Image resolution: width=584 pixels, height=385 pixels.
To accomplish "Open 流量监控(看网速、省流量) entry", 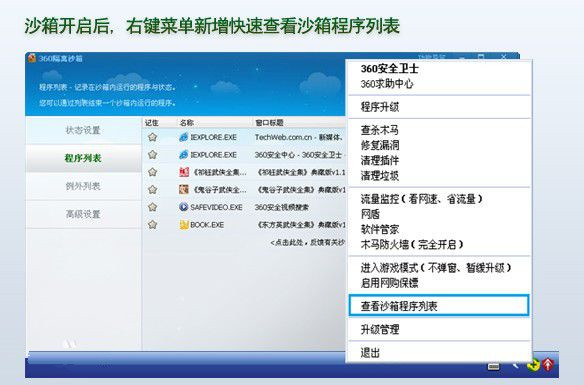I will tap(422, 199).
